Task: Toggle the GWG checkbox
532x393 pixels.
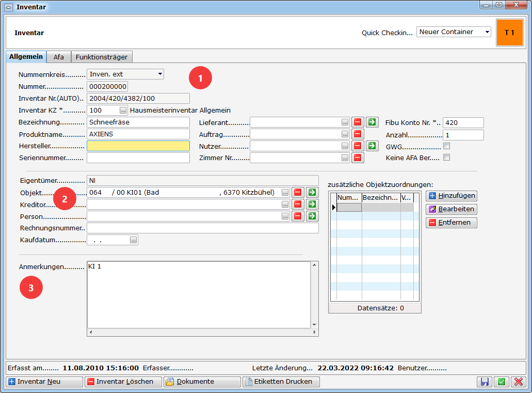Action: coord(447,146)
